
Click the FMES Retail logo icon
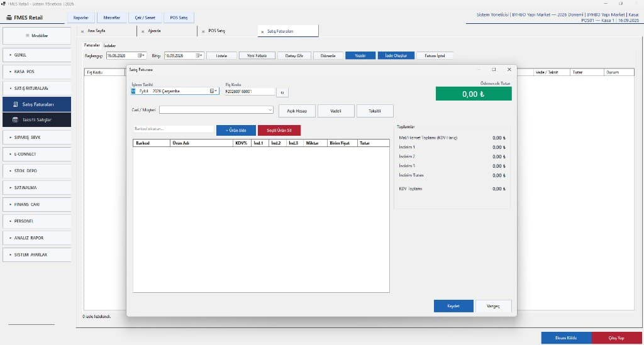tap(9, 18)
